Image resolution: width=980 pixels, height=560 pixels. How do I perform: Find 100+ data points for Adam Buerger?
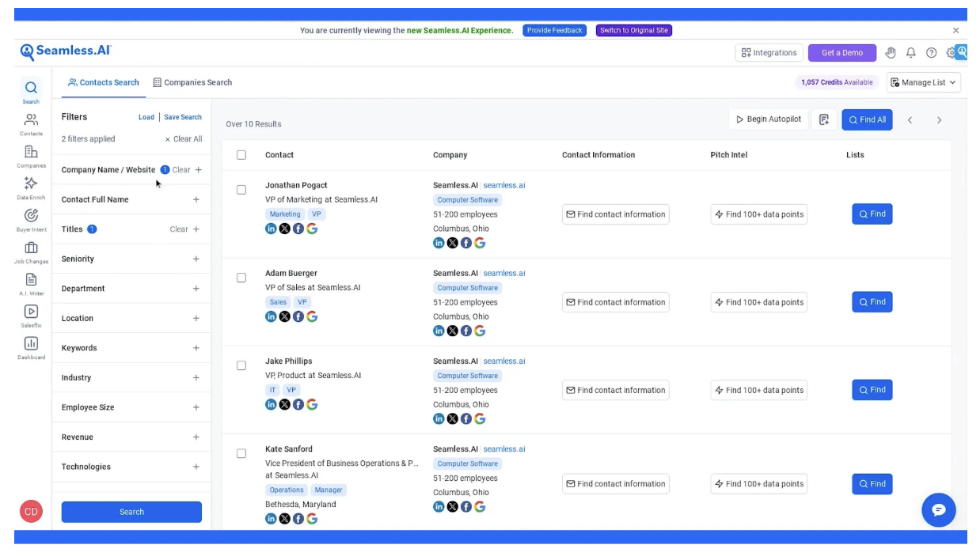click(x=758, y=302)
